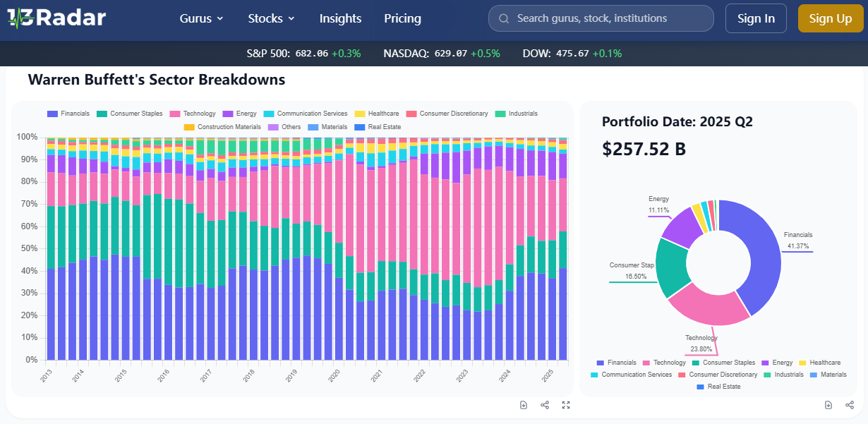Expand the Stocks dropdown menu
868x424 pixels.
[x=272, y=18]
